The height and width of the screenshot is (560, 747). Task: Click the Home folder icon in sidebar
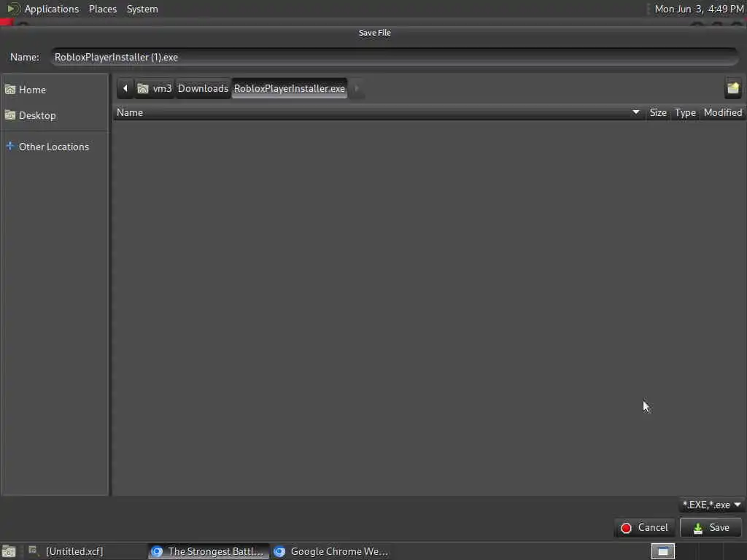click(x=10, y=90)
